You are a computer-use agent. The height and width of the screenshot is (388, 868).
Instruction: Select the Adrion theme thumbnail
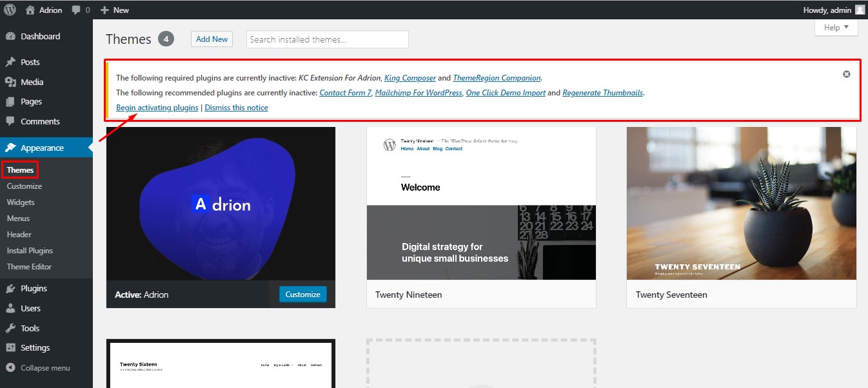(x=221, y=203)
